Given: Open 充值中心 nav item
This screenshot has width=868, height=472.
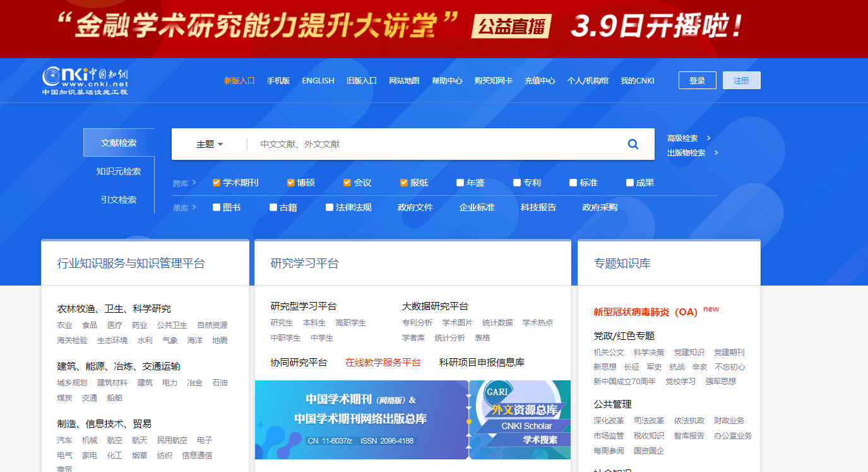Looking at the screenshot, I should (540, 81).
